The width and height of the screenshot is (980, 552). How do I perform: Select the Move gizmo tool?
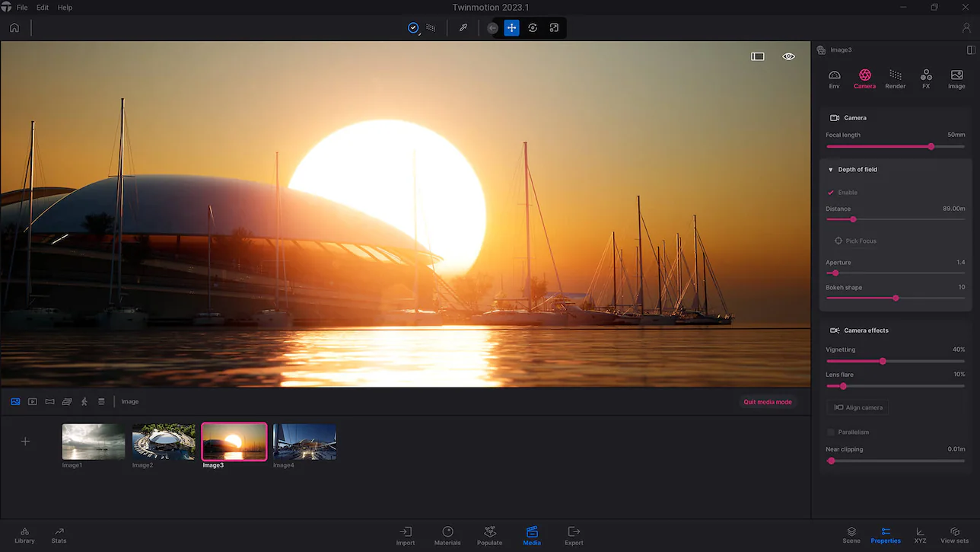tap(511, 27)
